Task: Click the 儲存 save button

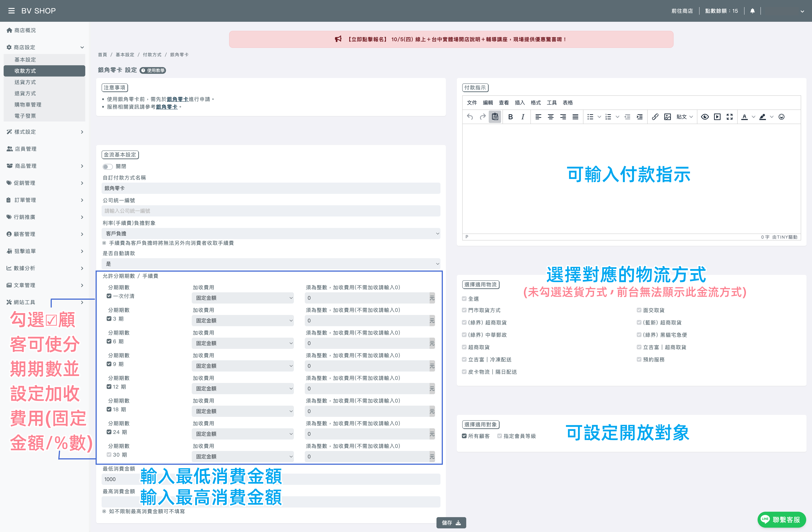Action: 451,523
